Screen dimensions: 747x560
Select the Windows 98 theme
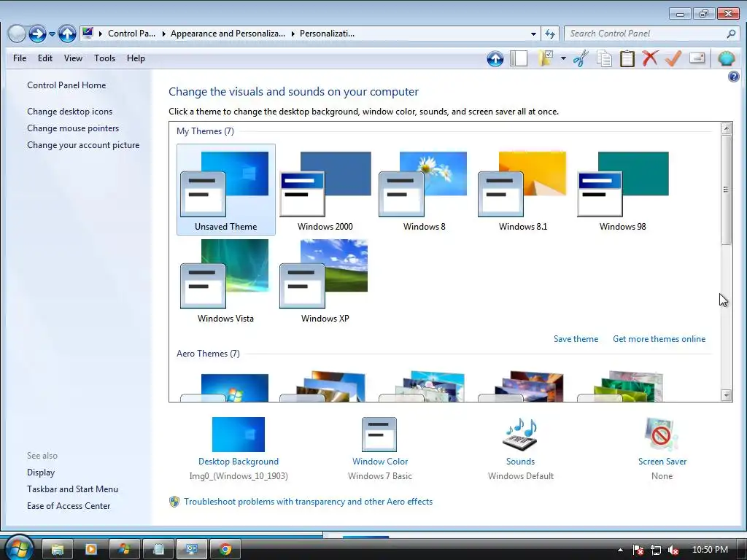pyautogui.click(x=623, y=190)
